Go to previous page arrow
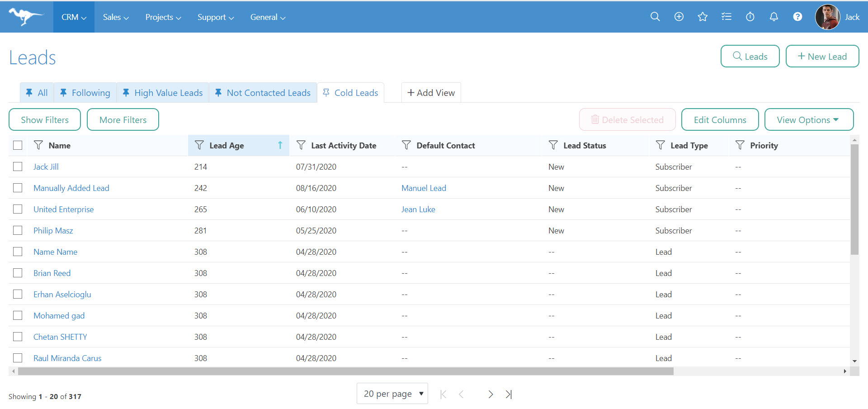This screenshot has height=409, width=868. [x=461, y=394]
